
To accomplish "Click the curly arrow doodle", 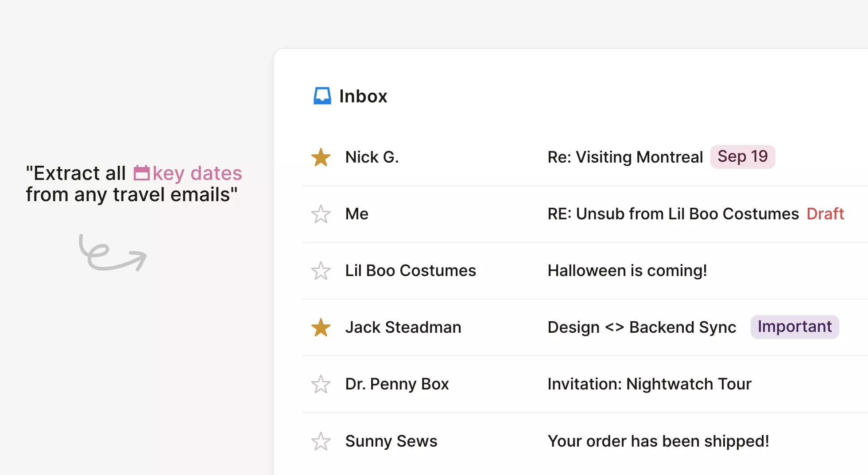I will click(x=112, y=253).
